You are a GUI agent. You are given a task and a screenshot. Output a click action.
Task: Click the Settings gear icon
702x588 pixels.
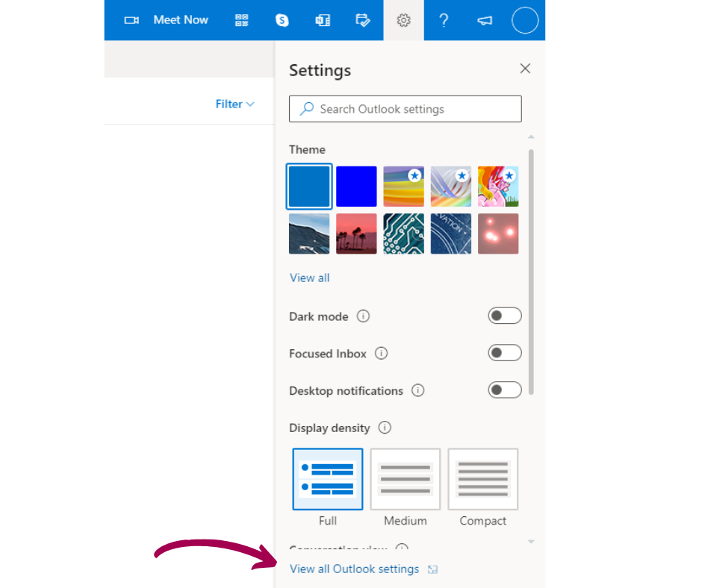coord(403,20)
